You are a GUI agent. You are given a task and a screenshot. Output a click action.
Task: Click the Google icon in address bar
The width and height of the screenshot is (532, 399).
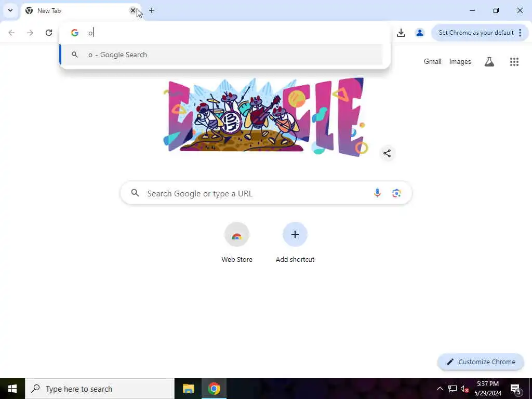click(x=75, y=33)
